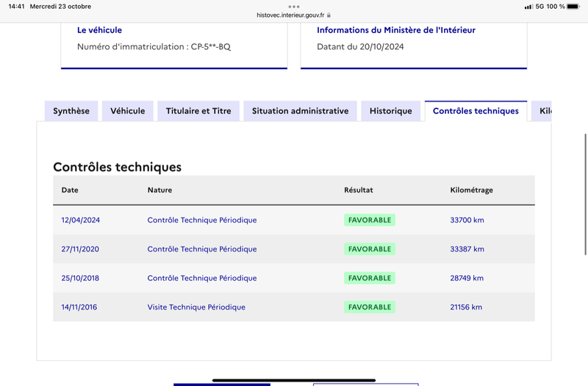Screen dimensions: 588x386
Task: Tap the 14:41 clock in status bar
Action: click(x=16, y=7)
